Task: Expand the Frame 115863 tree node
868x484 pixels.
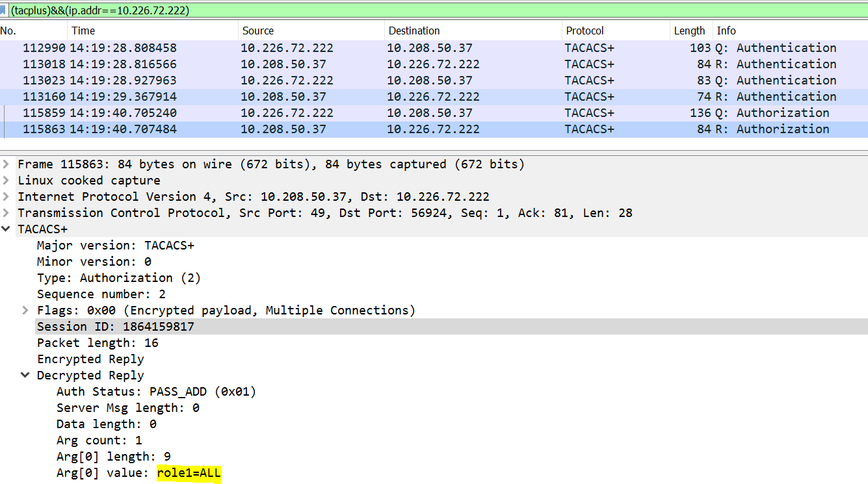Action: click(6, 164)
